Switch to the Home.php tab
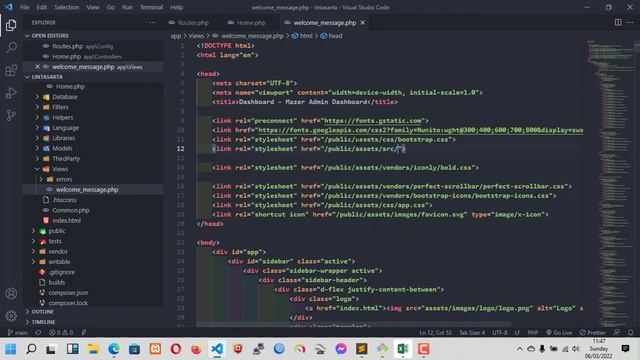 [251, 23]
